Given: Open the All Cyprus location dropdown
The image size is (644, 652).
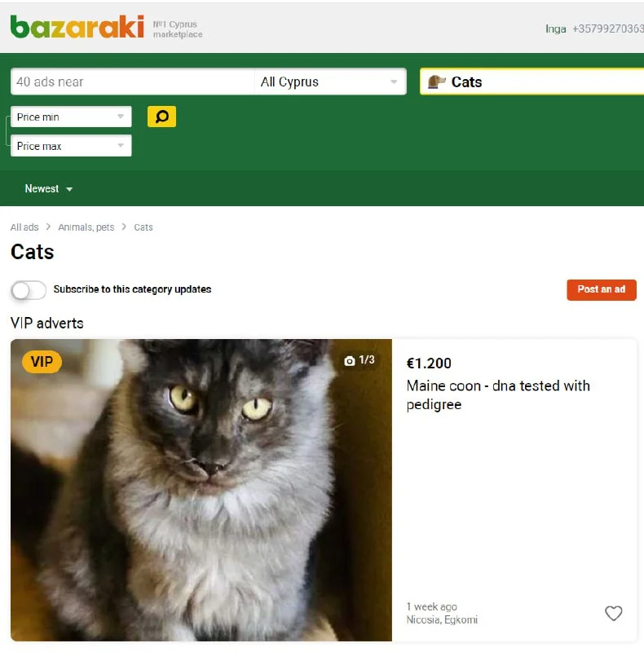Looking at the screenshot, I should (x=330, y=81).
